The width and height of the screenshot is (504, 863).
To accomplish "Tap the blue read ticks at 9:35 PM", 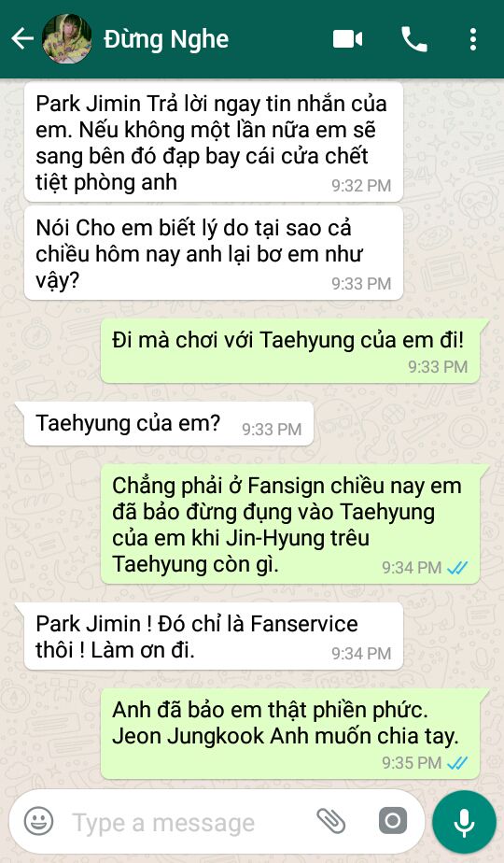I will pyautogui.click(x=457, y=763).
